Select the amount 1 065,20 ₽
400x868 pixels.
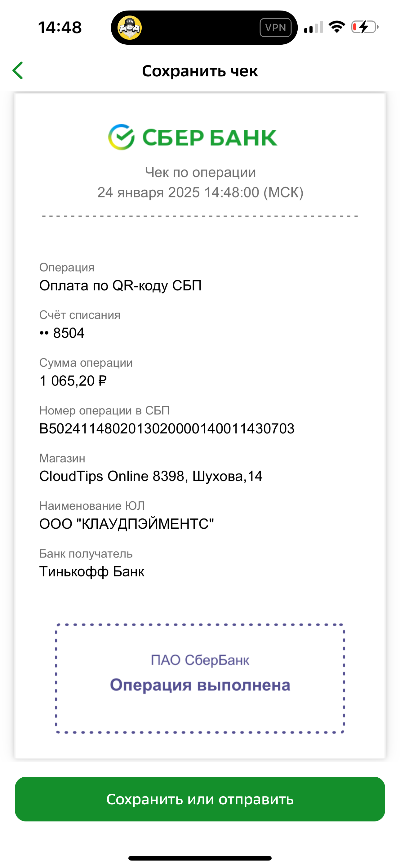[x=73, y=381]
